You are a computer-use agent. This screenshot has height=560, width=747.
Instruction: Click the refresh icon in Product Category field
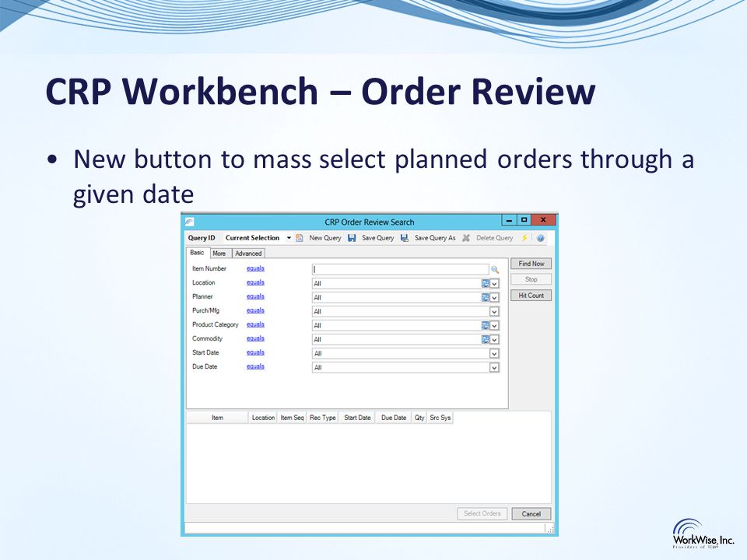click(485, 325)
